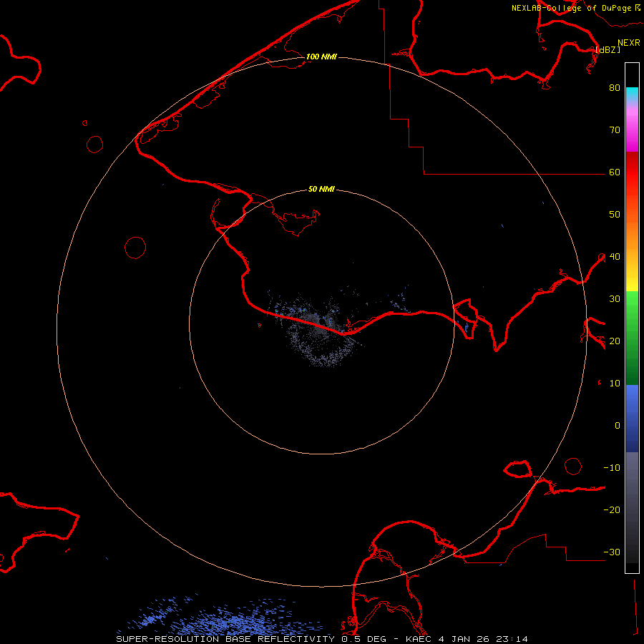Click the [dBZ] unit label
The image size is (644, 644).
pos(608,50)
